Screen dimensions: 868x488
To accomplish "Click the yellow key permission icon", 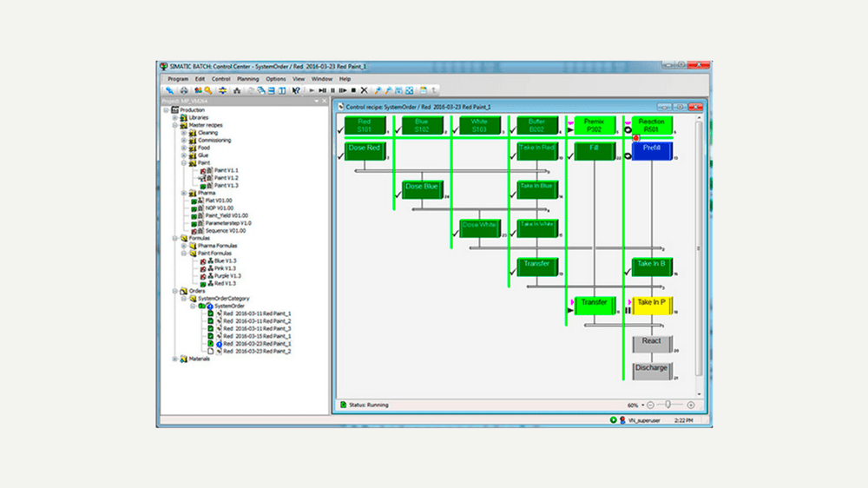I will coord(208,90).
